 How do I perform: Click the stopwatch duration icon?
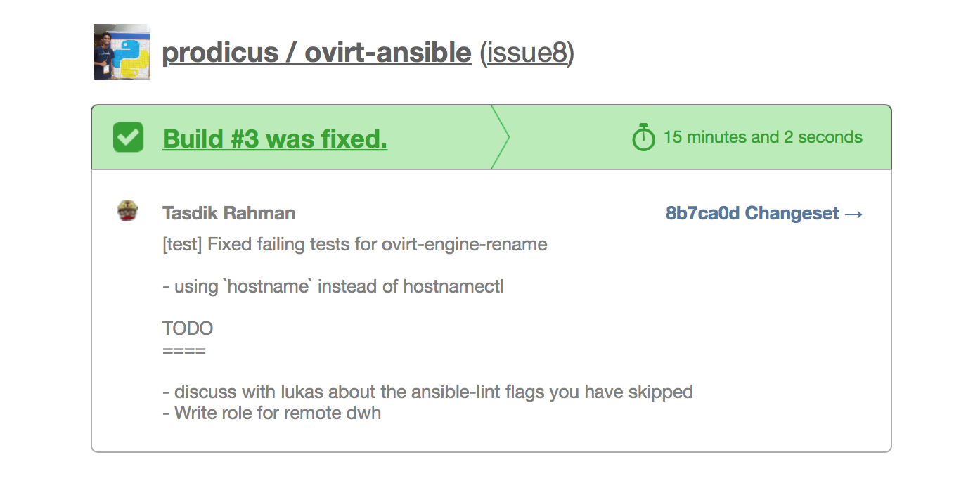pos(643,137)
